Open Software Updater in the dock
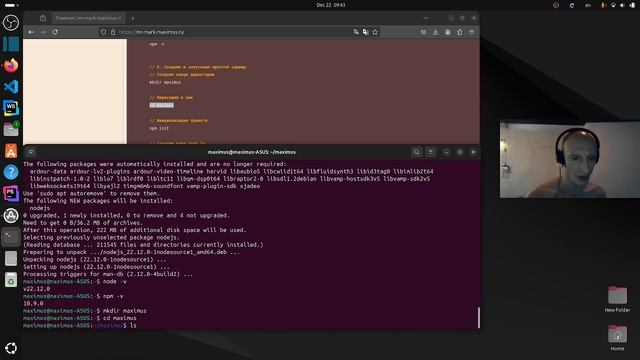The width and height of the screenshot is (640, 360). 11,215
